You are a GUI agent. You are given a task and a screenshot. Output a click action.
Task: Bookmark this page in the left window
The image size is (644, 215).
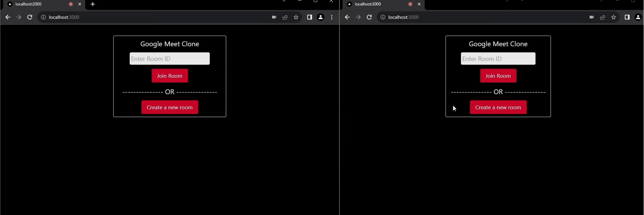296,17
